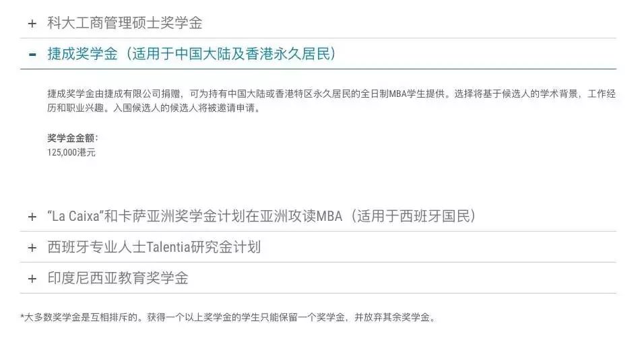644x338 pixels.
Task: Click the word Talentia in the heading
Action: pyautogui.click(x=169, y=247)
